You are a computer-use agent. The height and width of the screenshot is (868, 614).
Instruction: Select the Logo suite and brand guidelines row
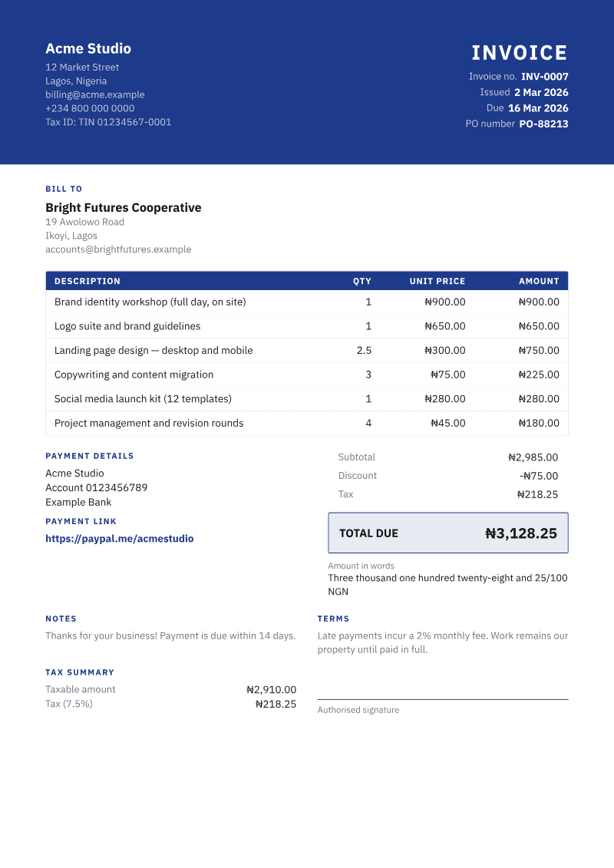click(307, 326)
